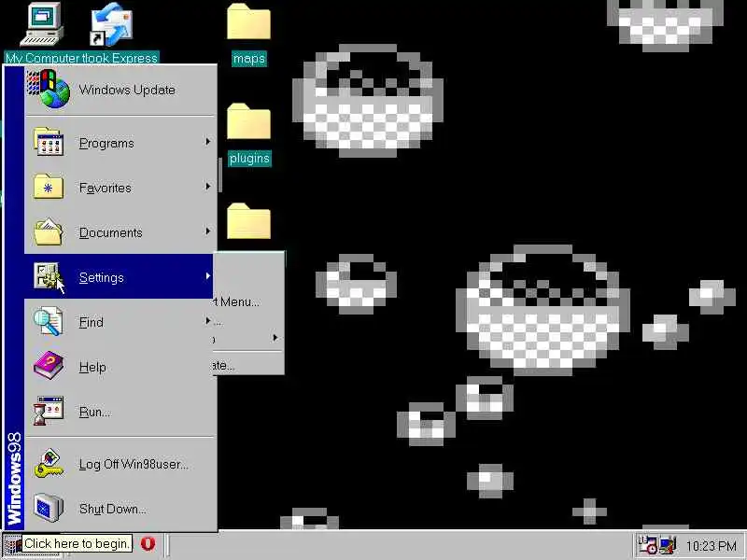Select the My Computer desktop icon
Screen dimensions: 747x560
pyautogui.click(x=42, y=34)
